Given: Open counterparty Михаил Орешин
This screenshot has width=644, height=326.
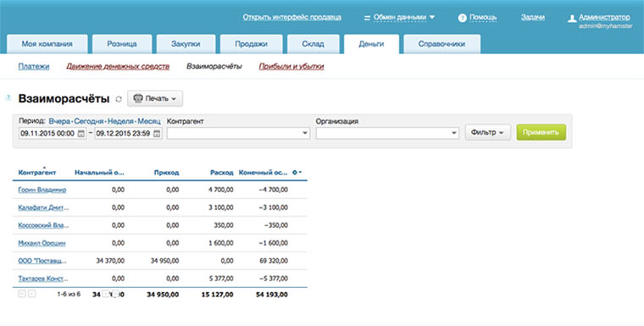Looking at the screenshot, I should pyautogui.click(x=42, y=243).
